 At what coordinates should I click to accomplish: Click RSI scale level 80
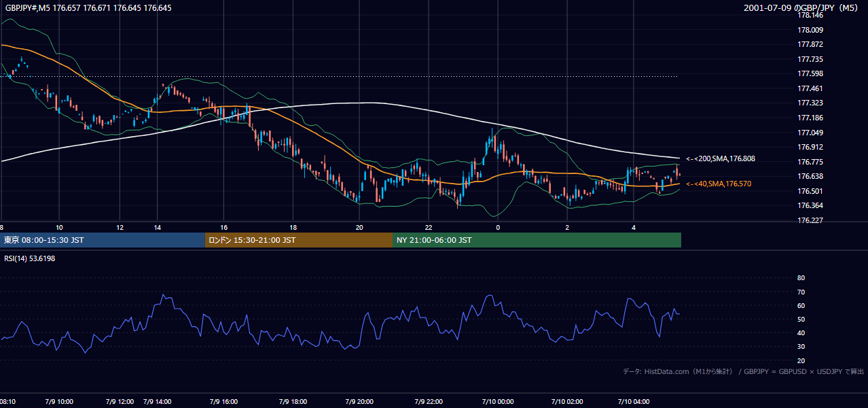click(801, 278)
